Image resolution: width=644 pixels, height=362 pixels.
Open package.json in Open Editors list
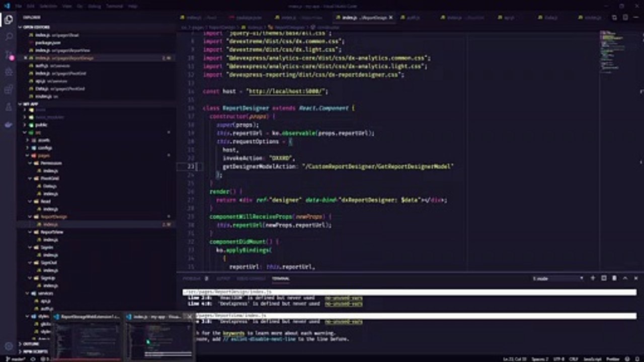pyautogui.click(x=48, y=43)
